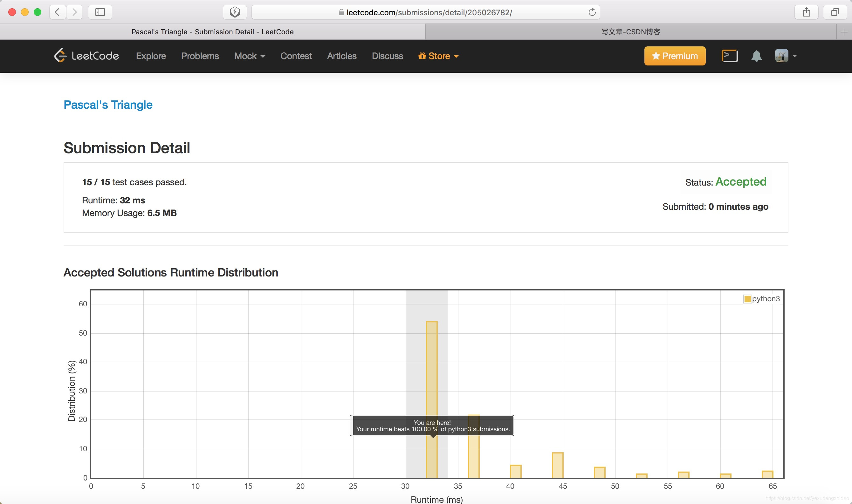Click the '32 ms' runtime value
This screenshot has width=852, height=504.
pos(133,201)
